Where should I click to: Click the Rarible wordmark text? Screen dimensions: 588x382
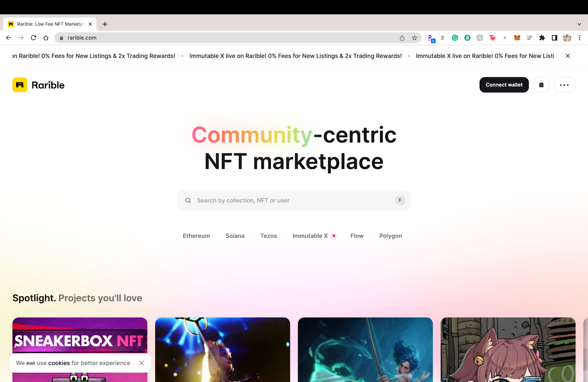click(x=48, y=85)
